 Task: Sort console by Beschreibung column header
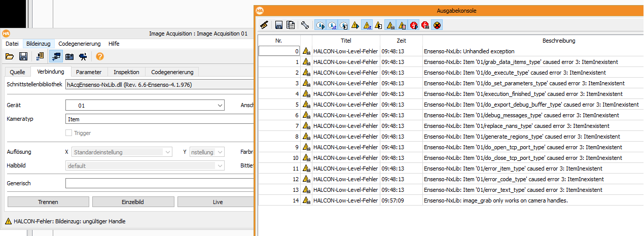[x=558, y=40]
